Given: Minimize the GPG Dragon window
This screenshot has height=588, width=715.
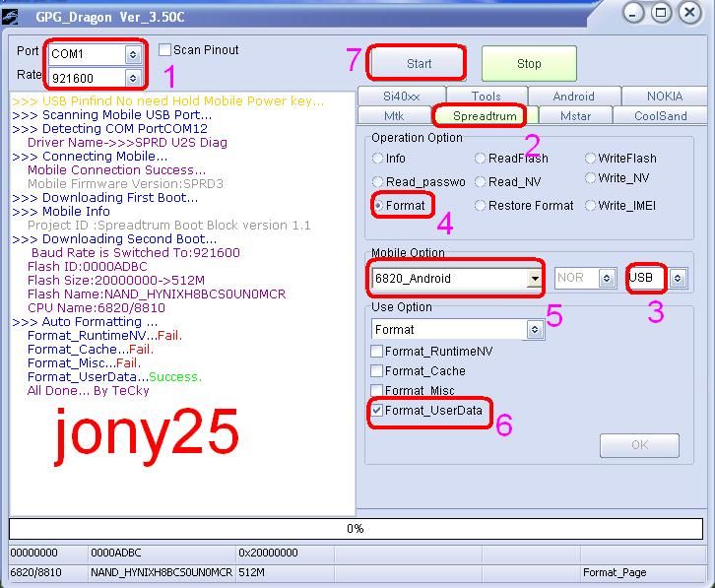Looking at the screenshot, I should (635, 13).
